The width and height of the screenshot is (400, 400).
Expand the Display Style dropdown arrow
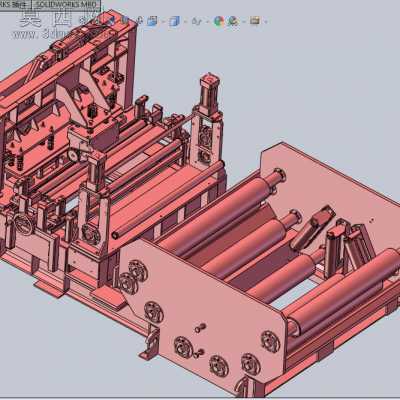point(186,22)
